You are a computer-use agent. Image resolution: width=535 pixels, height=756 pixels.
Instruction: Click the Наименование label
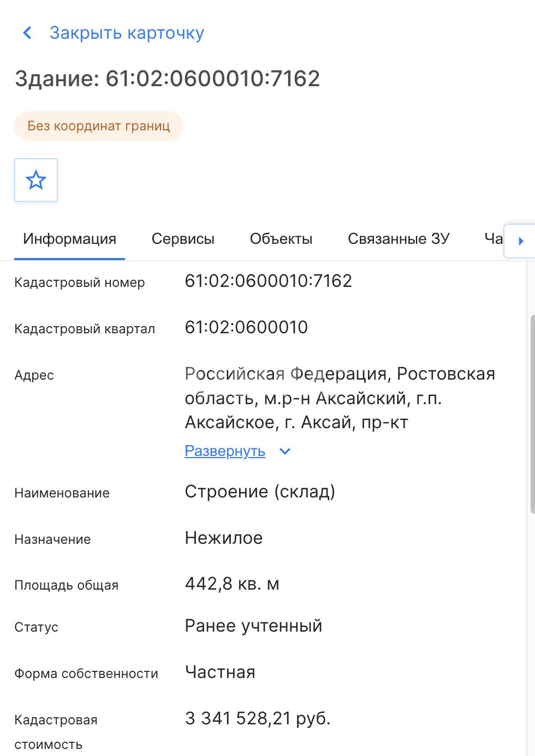[x=62, y=493]
